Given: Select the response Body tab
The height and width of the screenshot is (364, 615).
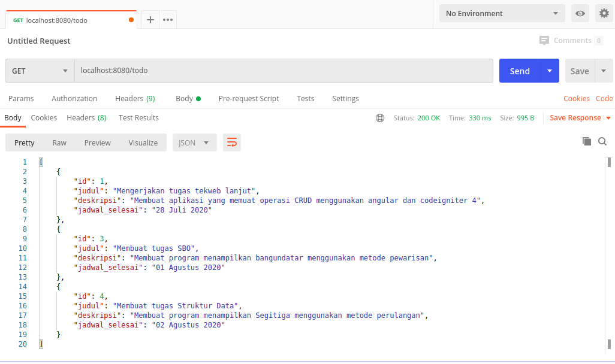Looking at the screenshot, I should [x=13, y=118].
